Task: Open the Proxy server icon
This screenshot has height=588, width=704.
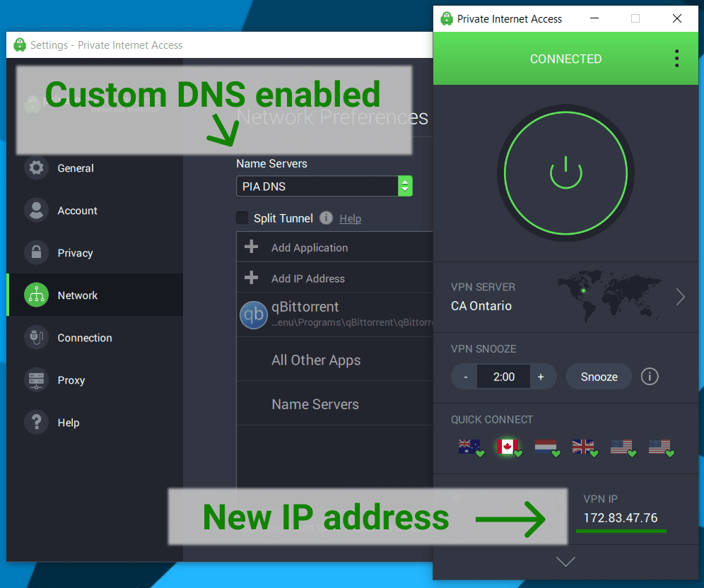Action: [x=36, y=380]
